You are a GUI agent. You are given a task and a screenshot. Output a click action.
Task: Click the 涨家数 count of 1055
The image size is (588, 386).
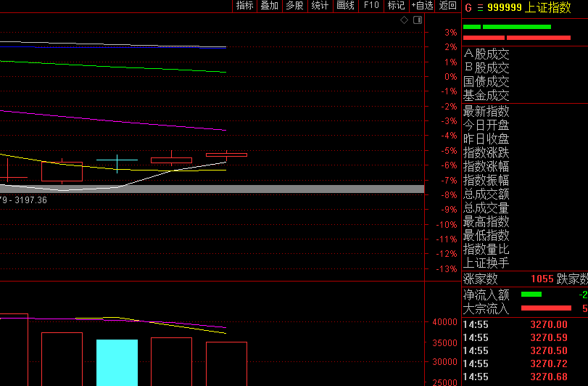tap(542, 279)
